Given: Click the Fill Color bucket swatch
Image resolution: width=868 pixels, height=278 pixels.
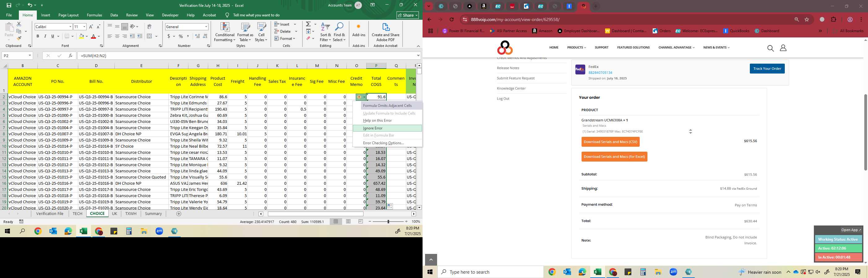Looking at the screenshot, I should 81,36.
